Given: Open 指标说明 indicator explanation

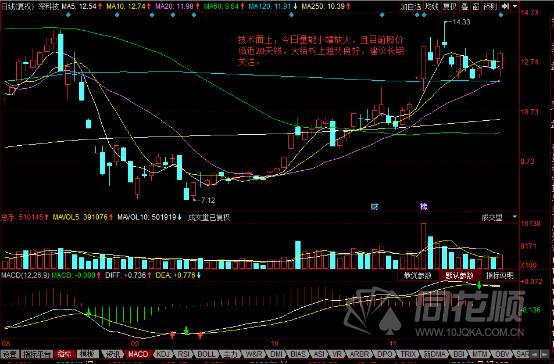Looking at the screenshot, I should point(500,276).
